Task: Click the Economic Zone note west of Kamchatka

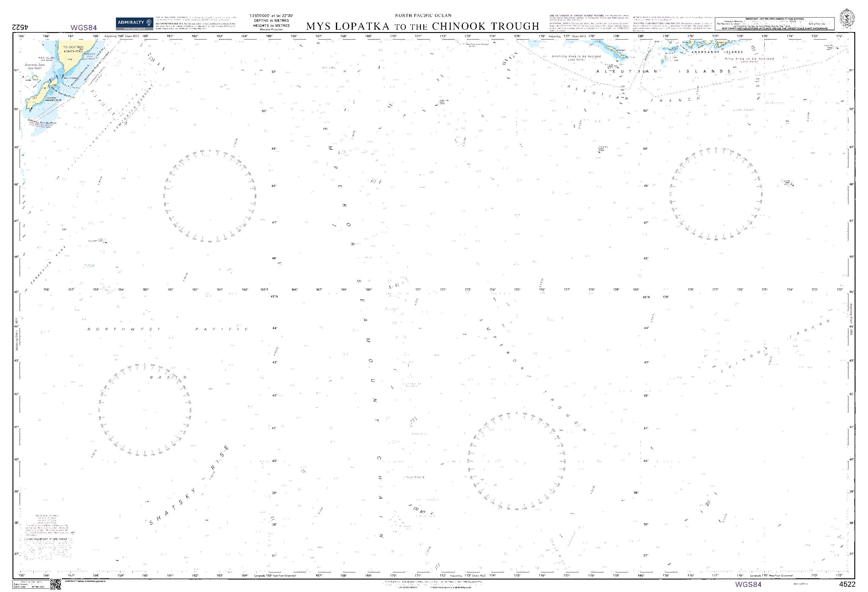Action: [x=35, y=67]
